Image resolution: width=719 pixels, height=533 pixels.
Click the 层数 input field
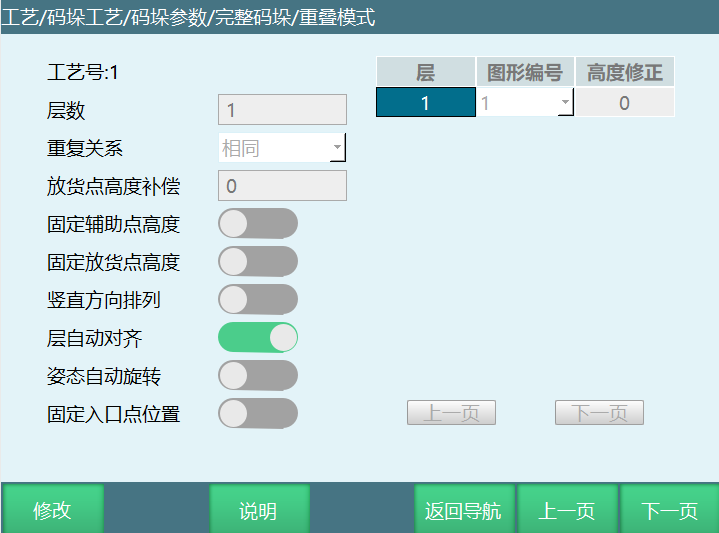282,110
